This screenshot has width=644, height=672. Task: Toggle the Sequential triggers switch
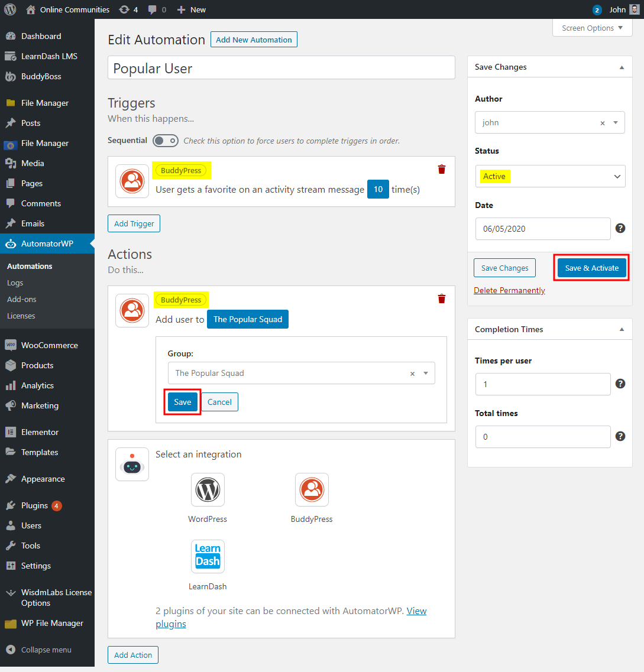(166, 141)
